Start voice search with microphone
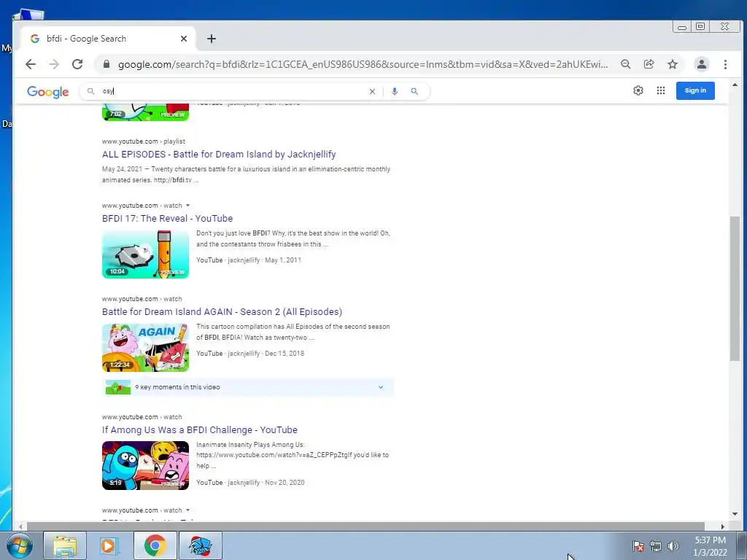747x560 pixels. tap(395, 91)
